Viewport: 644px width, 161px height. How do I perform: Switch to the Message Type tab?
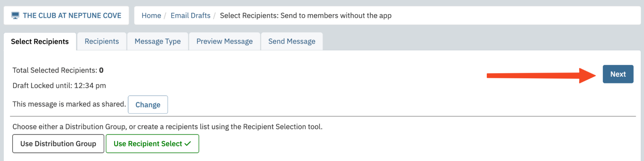point(158,42)
